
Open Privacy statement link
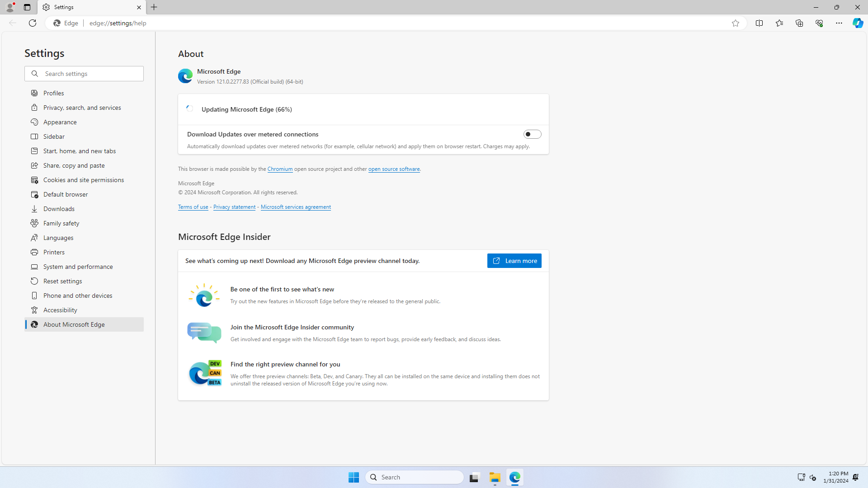click(234, 207)
